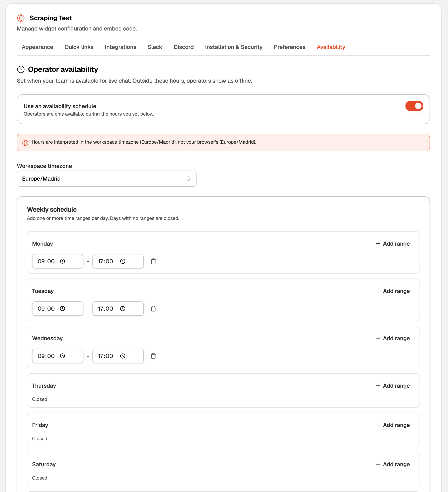Click the 'Scraping Test' title text
The width and height of the screenshot is (448, 492).
pyautogui.click(x=51, y=18)
